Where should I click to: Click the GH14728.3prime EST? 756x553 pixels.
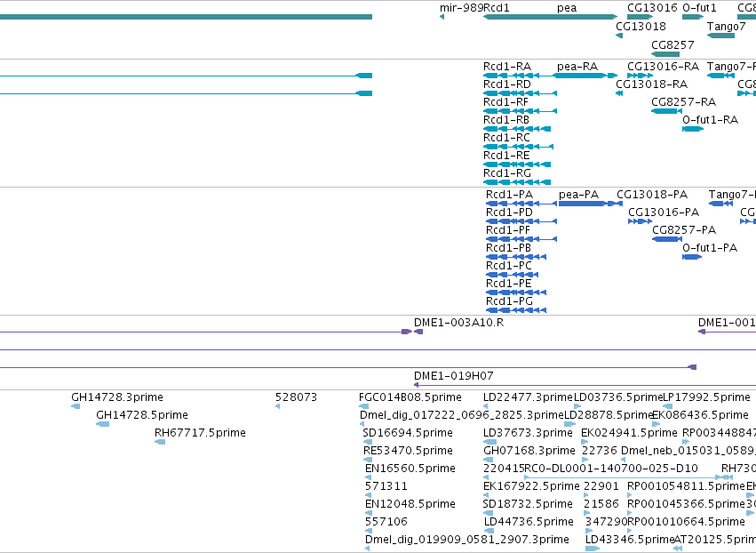click(76, 406)
